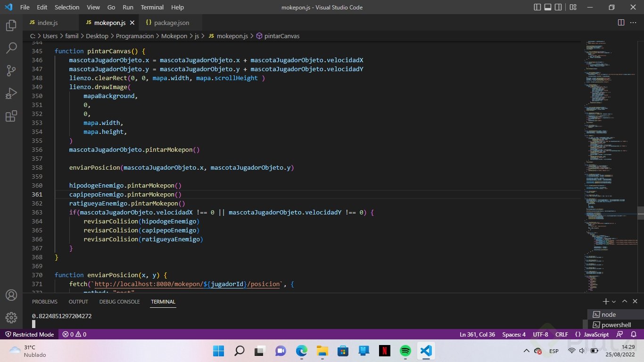
Task: Toggle the primary side bar layout button
Action: (x=537, y=8)
